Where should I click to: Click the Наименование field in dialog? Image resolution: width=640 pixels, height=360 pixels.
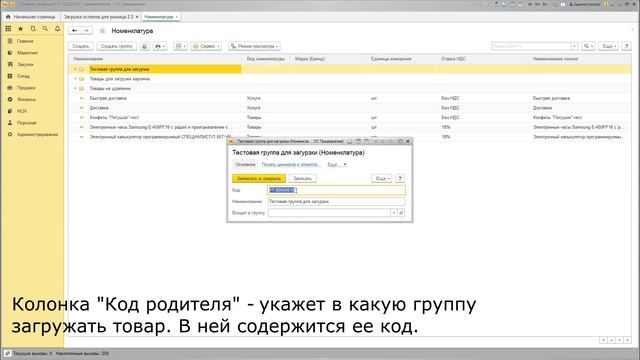click(x=336, y=202)
